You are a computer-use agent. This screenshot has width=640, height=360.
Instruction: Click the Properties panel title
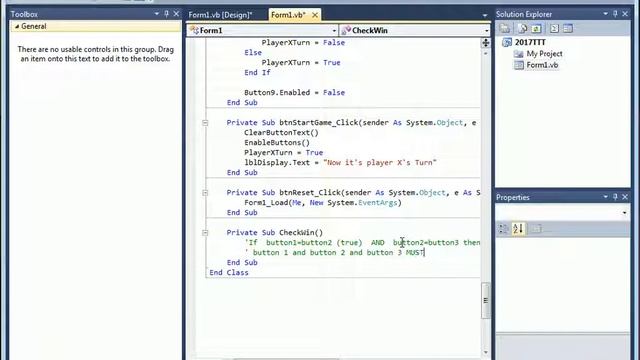click(513, 198)
